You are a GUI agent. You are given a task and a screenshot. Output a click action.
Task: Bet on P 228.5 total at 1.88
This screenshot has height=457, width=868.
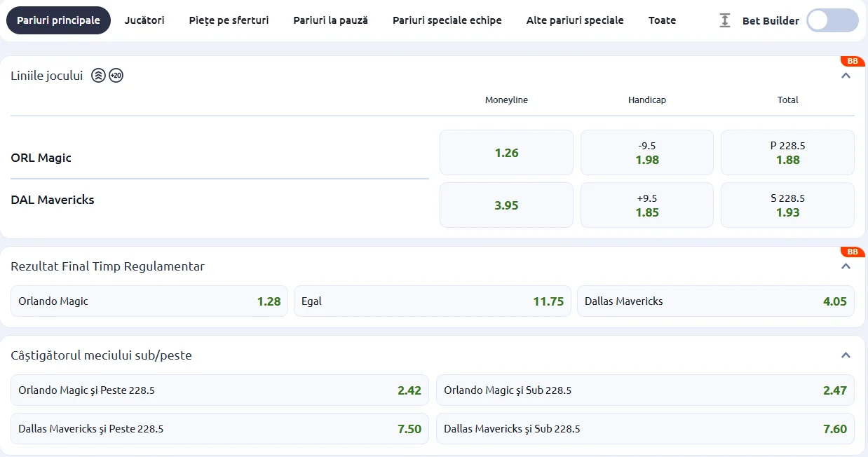[x=787, y=153]
